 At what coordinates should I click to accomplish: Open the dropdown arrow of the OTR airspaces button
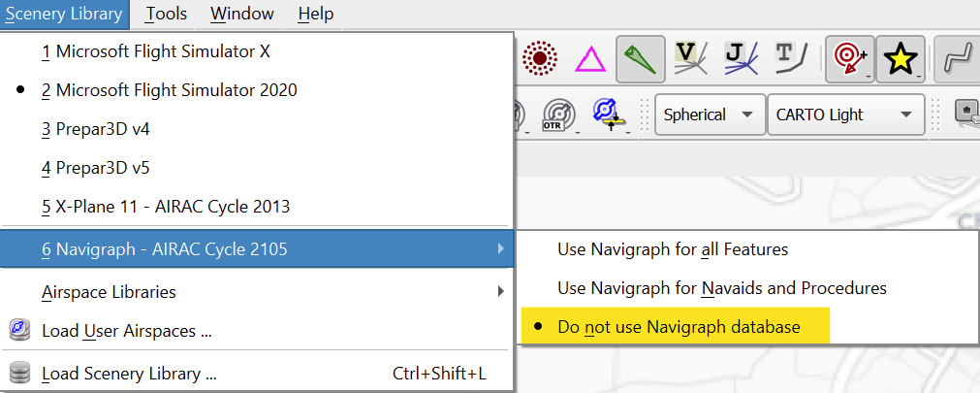pyautogui.click(x=576, y=132)
